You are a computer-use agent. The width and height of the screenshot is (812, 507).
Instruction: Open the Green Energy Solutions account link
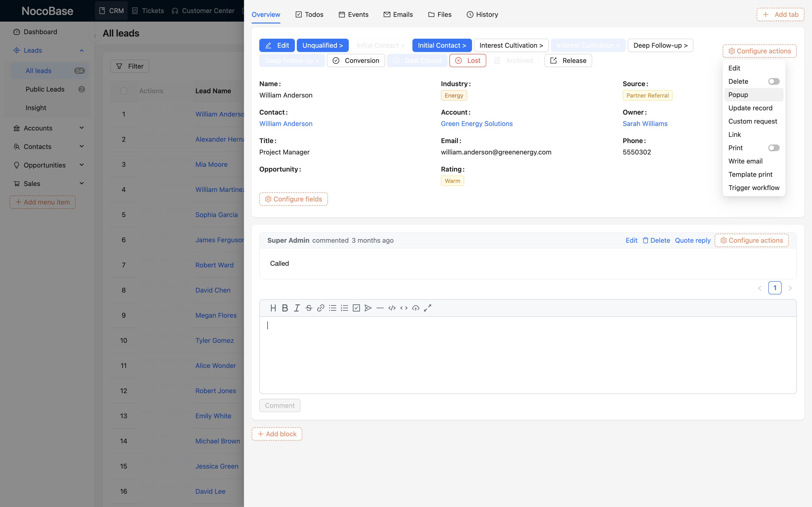click(x=477, y=123)
